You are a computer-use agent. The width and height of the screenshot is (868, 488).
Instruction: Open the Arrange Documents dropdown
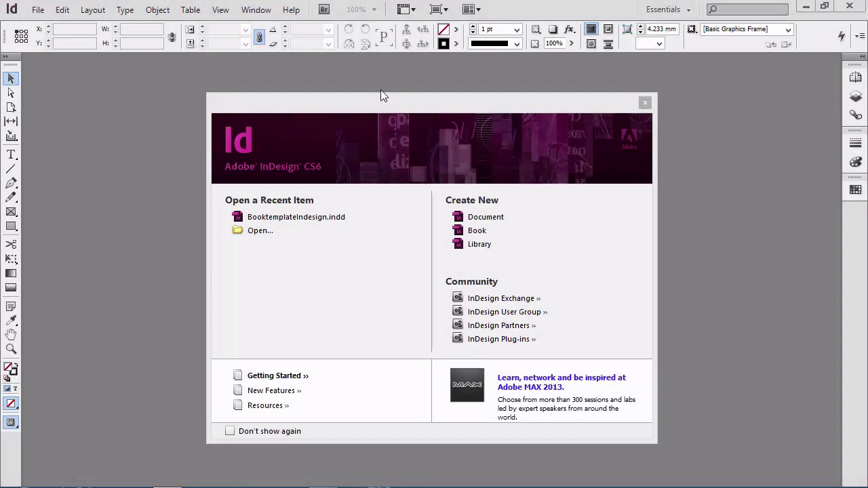click(x=471, y=9)
